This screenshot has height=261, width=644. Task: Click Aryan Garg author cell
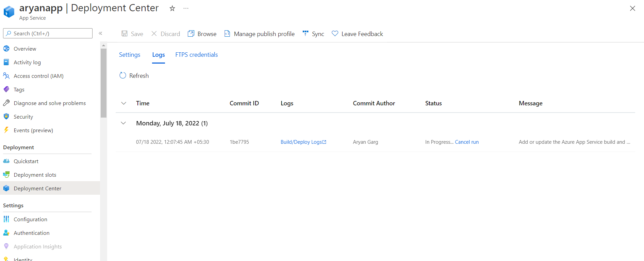tap(365, 142)
